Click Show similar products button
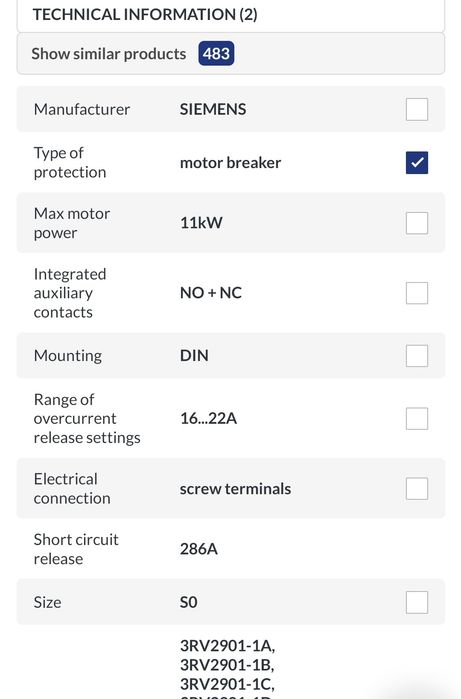This screenshot has height=699, width=461. click(x=230, y=53)
